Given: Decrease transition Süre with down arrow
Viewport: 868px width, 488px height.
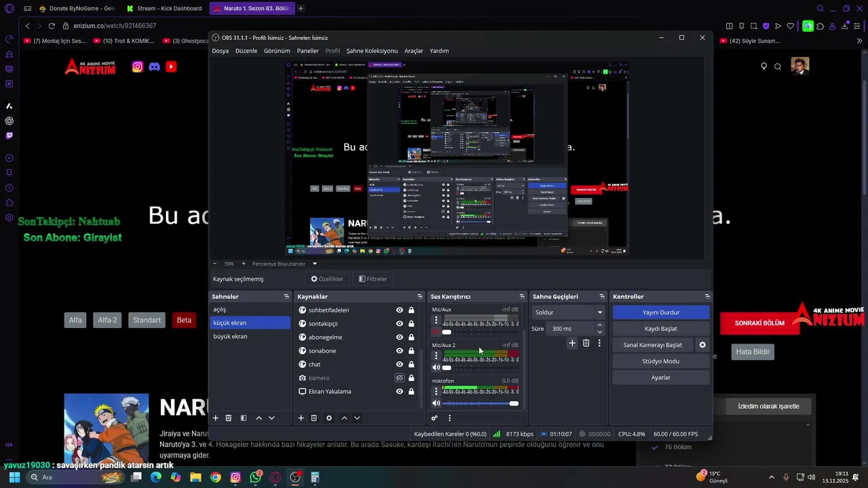Looking at the screenshot, I should tap(599, 332).
